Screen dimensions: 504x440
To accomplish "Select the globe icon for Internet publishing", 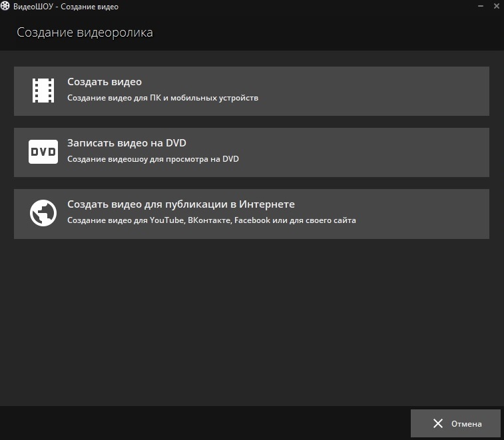I will point(43,213).
